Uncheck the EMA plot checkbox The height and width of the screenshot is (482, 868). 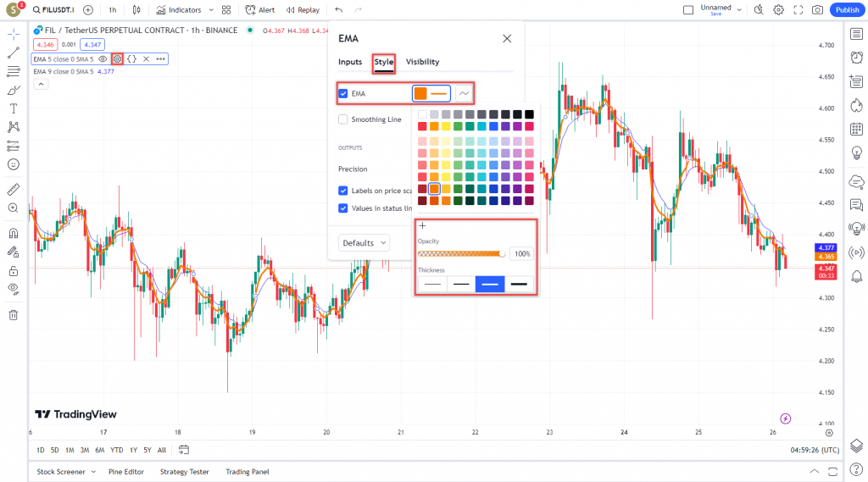click(x=343, y=93)
